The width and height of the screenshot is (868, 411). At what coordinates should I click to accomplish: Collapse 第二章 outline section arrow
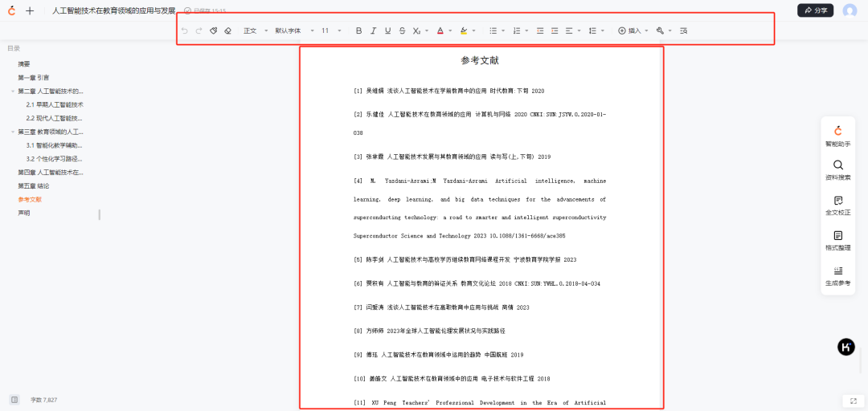coord(13,92)
